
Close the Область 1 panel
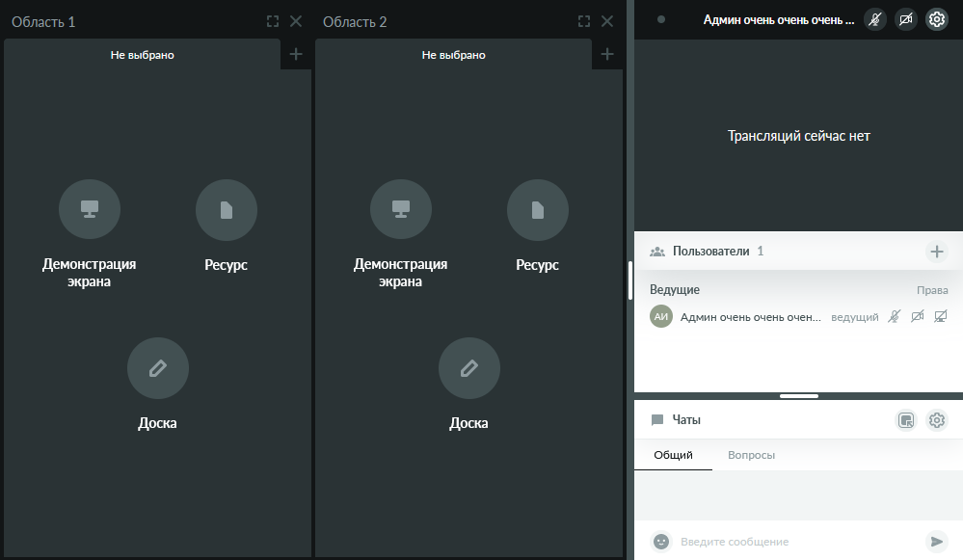pyautogui.click(x=296, y=21)
